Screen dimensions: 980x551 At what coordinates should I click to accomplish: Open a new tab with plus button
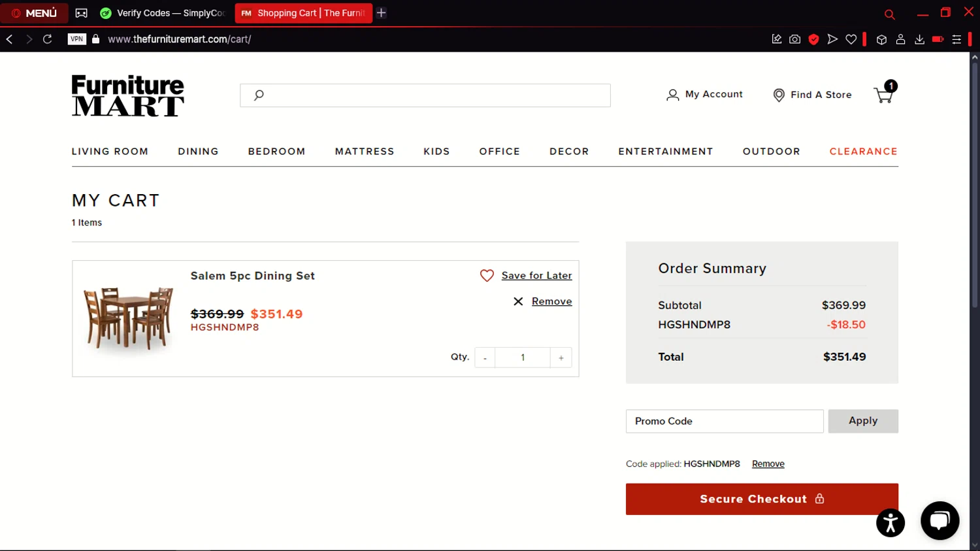coord(382,13)
